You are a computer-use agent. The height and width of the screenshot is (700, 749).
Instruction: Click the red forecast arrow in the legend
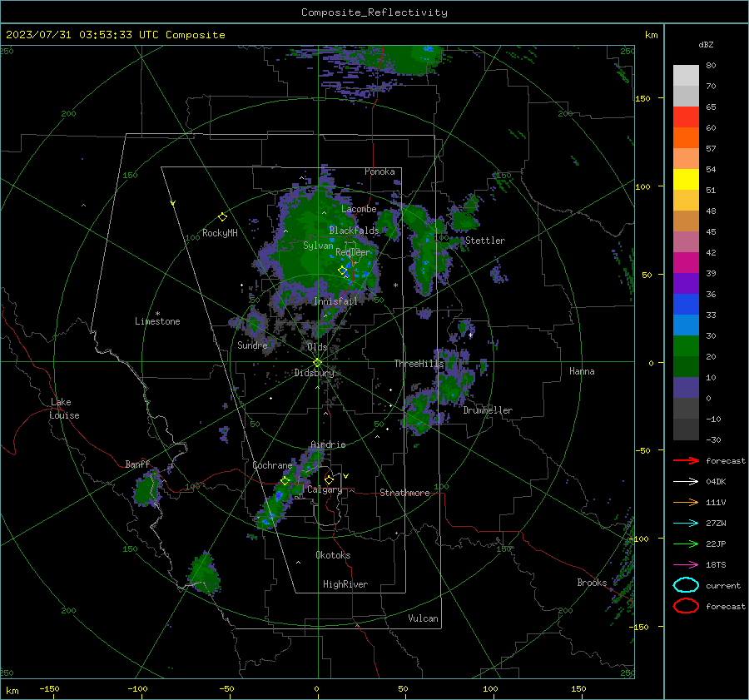(686, 460)
